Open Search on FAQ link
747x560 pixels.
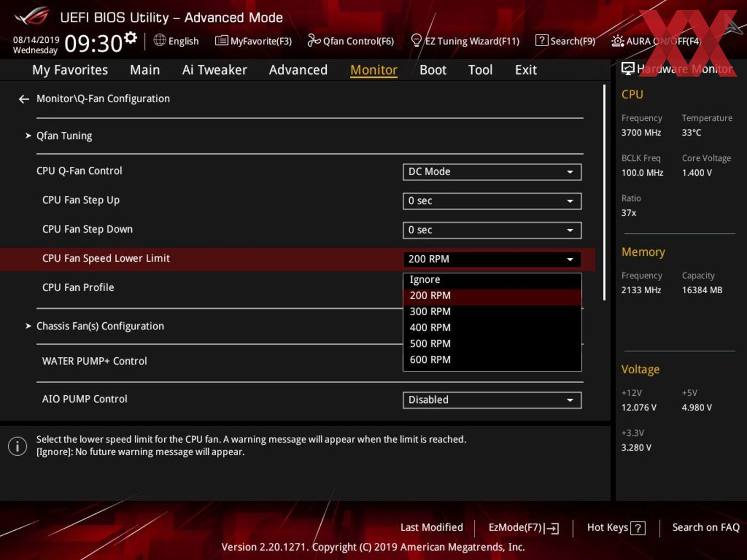coord(706,528)
